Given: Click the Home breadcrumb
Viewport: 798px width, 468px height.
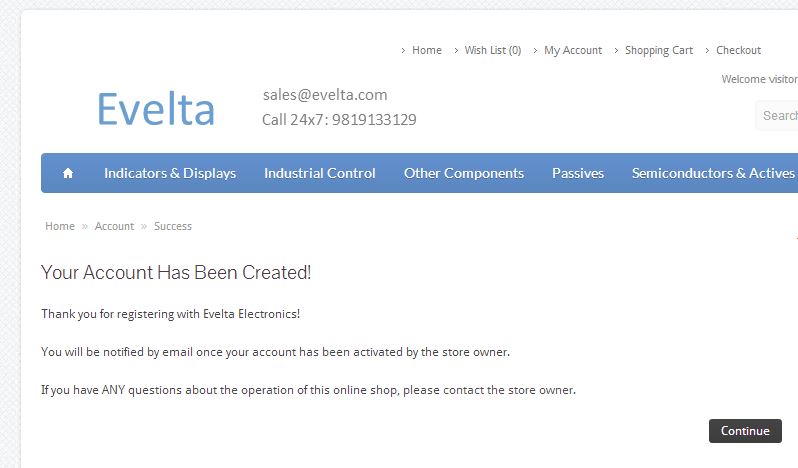Looking at the screenshot, I should 60,226.
